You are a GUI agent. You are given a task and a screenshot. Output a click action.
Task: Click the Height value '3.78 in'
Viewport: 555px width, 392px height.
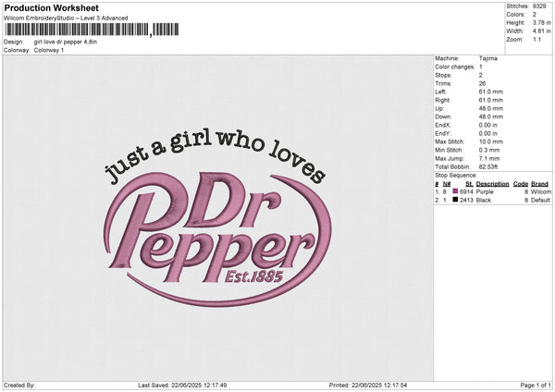pos(541,22)
